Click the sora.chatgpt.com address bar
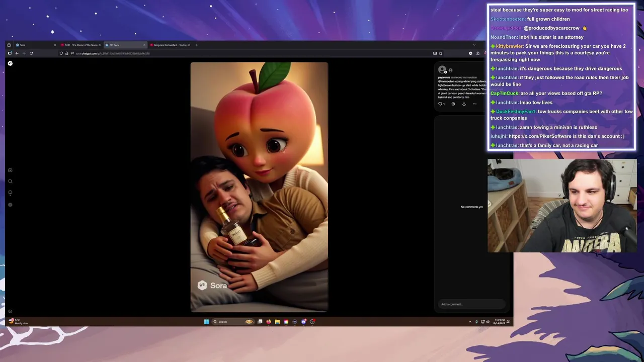 [x=252, y=53]
